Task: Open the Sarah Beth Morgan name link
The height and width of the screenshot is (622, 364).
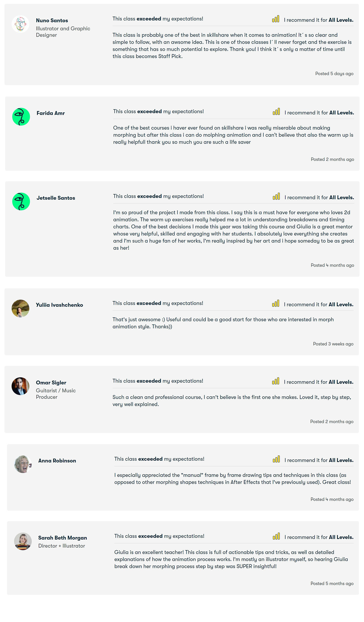Action: coord(63,538)
